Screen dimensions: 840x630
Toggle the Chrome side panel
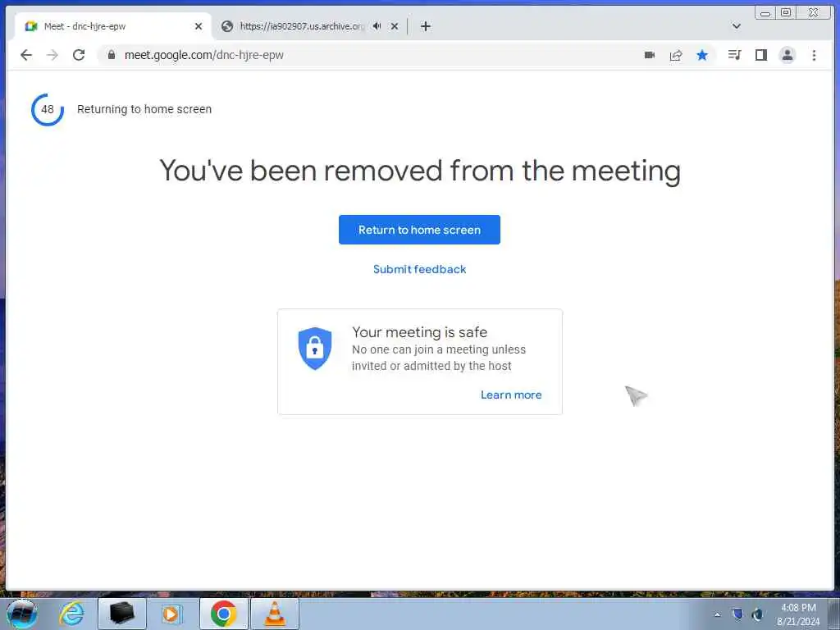point(760,55)
